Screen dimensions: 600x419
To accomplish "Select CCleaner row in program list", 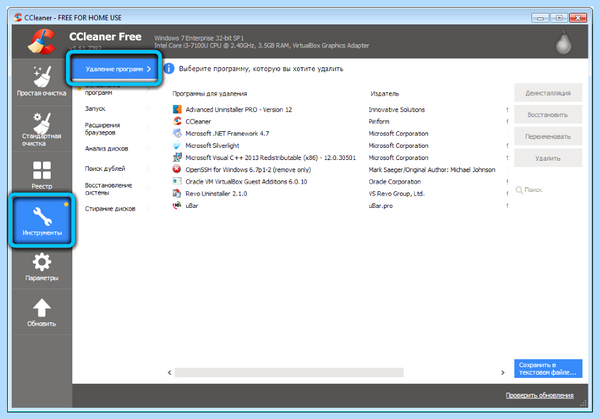I will [340, 121].
